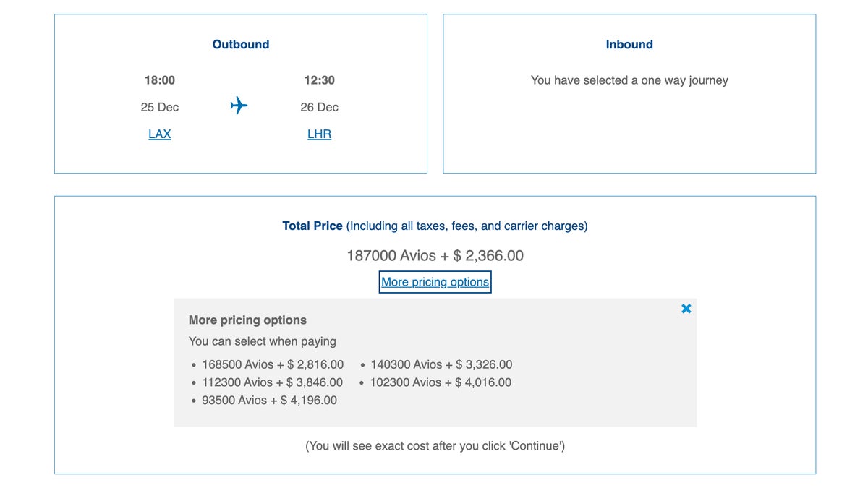Click the 12:30 arrival time

click(x=319, y=80)
